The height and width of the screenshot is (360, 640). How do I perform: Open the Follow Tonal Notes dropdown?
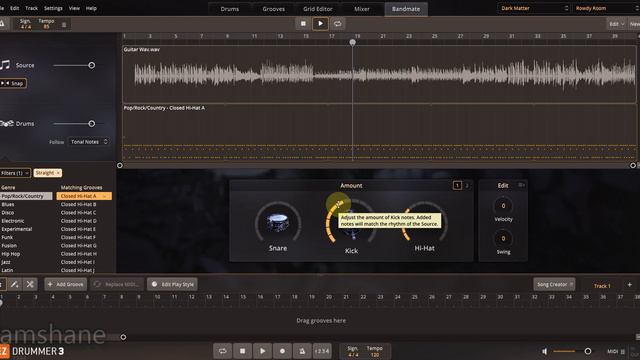click(89, 142)
